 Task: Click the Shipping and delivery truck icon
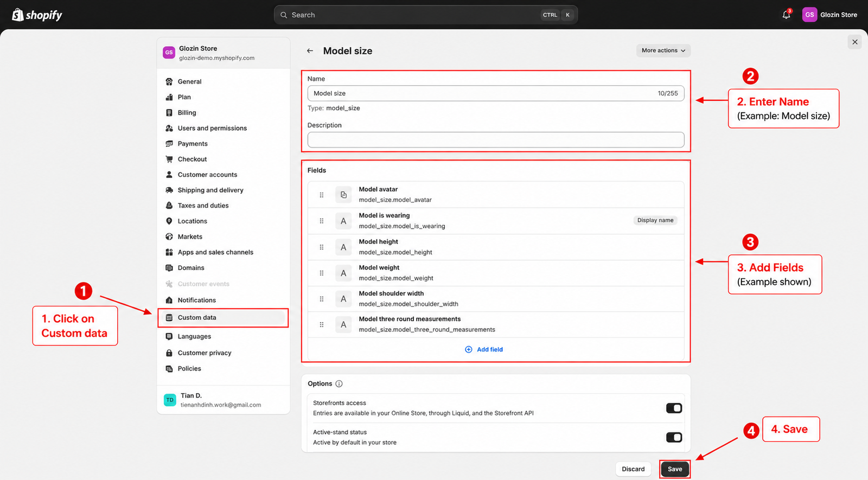[169, 190]
